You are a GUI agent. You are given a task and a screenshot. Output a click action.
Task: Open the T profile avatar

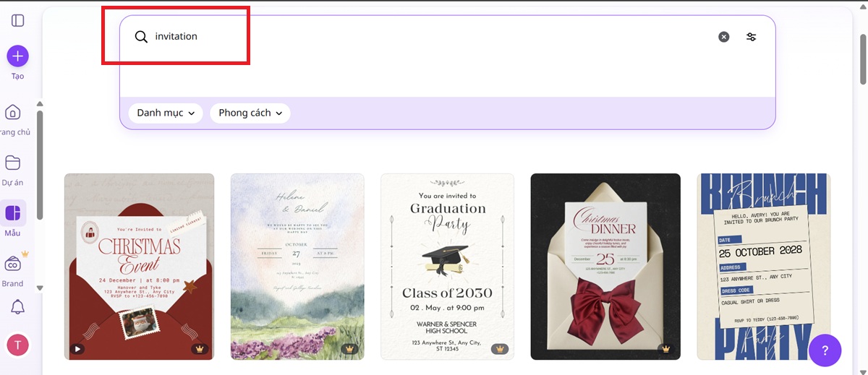[x=17, y=345]
